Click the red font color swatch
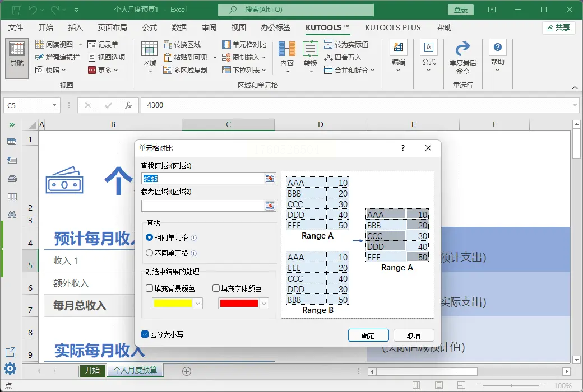The height and width of the screenshot is (392, 583). pos(239,303)
